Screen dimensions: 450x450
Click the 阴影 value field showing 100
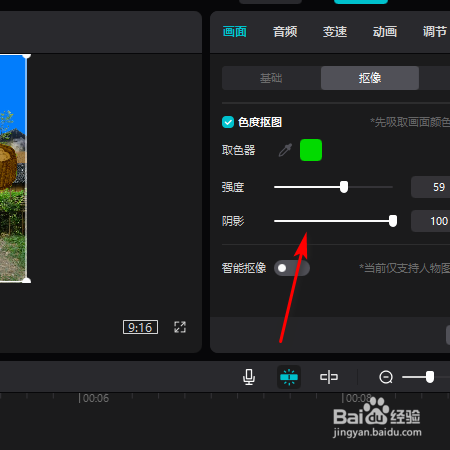(x=431, y=221)
